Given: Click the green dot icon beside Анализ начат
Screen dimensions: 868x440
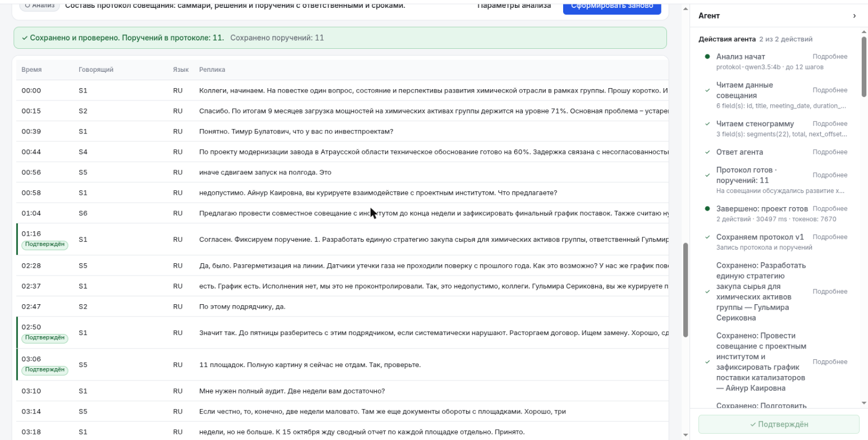Looking at the screenshot, I should (707, 57).
